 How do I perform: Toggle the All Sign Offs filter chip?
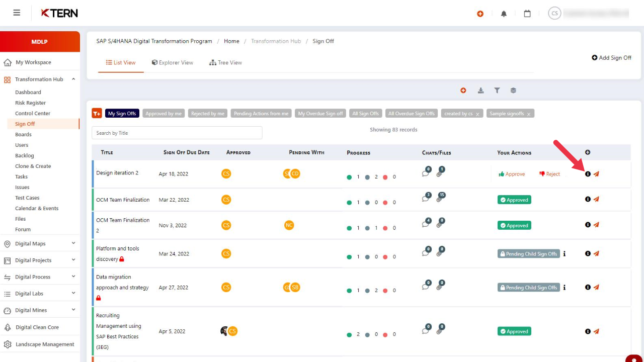pos(366,114)
